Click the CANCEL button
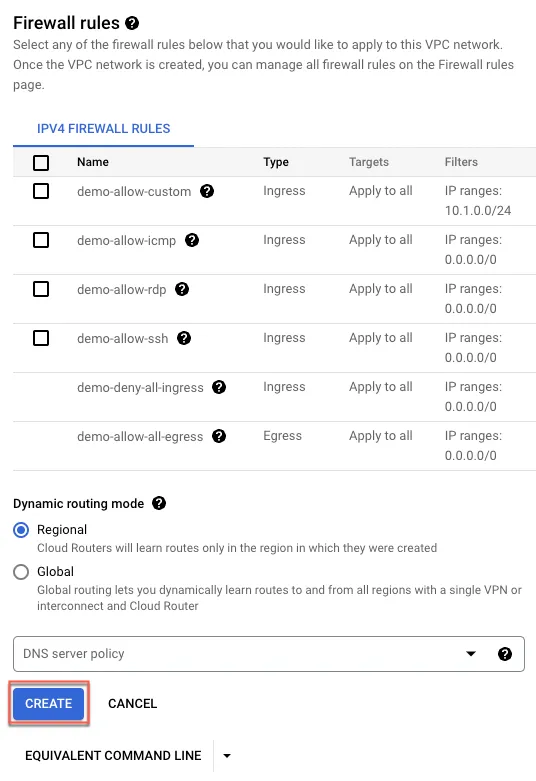Image resolution: width=536 pixels, height=781 pixels. point(133,703)
